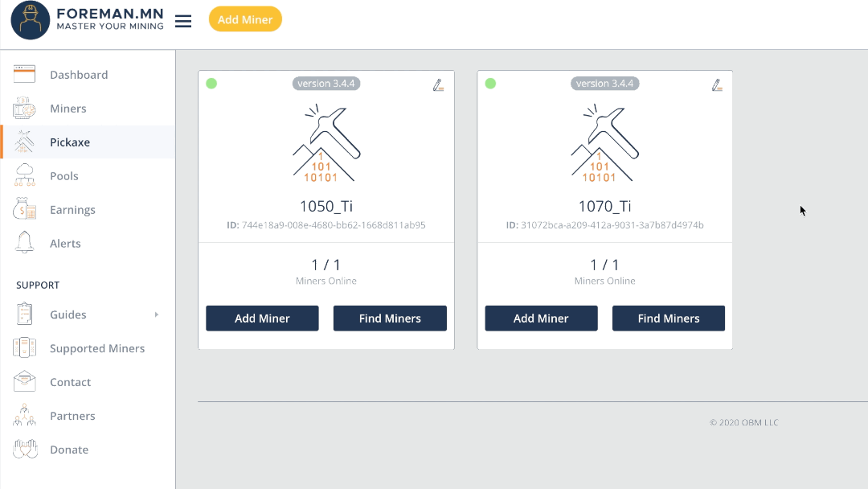This screenshot has height=489, width=868.
Task: Click Add Miner on the 1070_Ti card
Action: tap(541, 318)
